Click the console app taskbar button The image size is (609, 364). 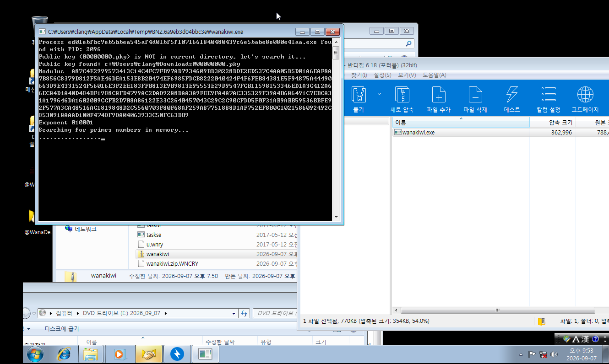[206, 354]
